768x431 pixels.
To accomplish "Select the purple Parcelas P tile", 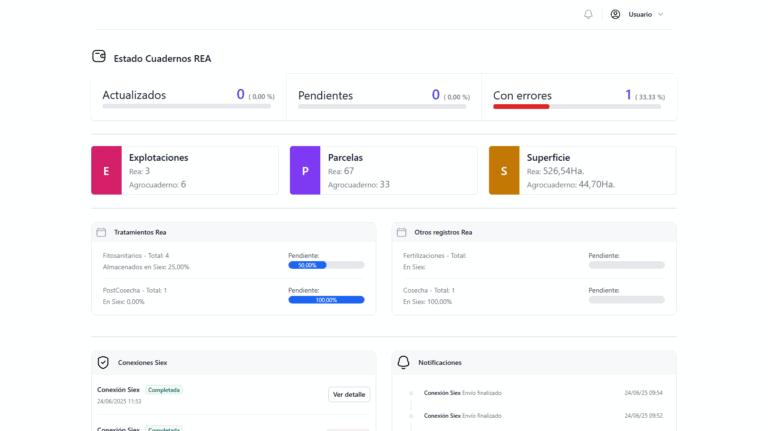I will point(305,171).
